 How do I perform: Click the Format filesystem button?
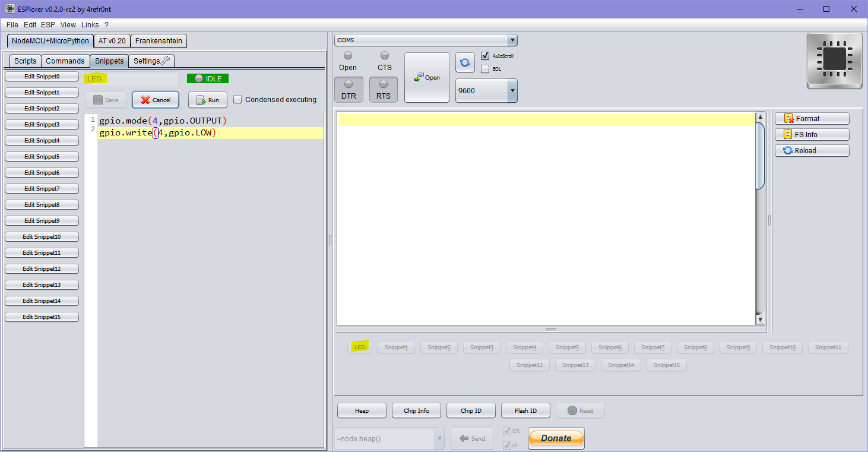click(x=812, y=119)
